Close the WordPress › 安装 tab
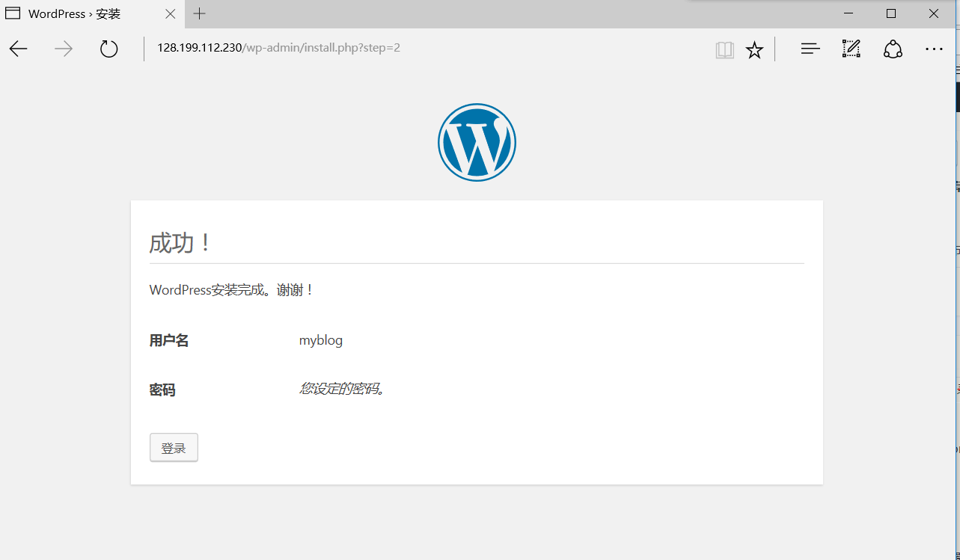Image resolution: width=960 pixels, height=560 pixels. (x=171, y=13)
